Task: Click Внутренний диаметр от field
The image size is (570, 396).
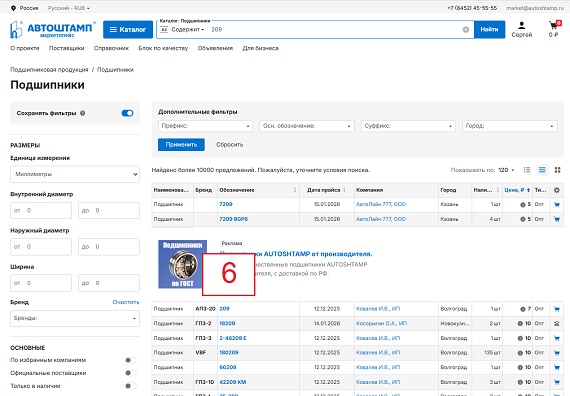Action: [x=41, y=211]
